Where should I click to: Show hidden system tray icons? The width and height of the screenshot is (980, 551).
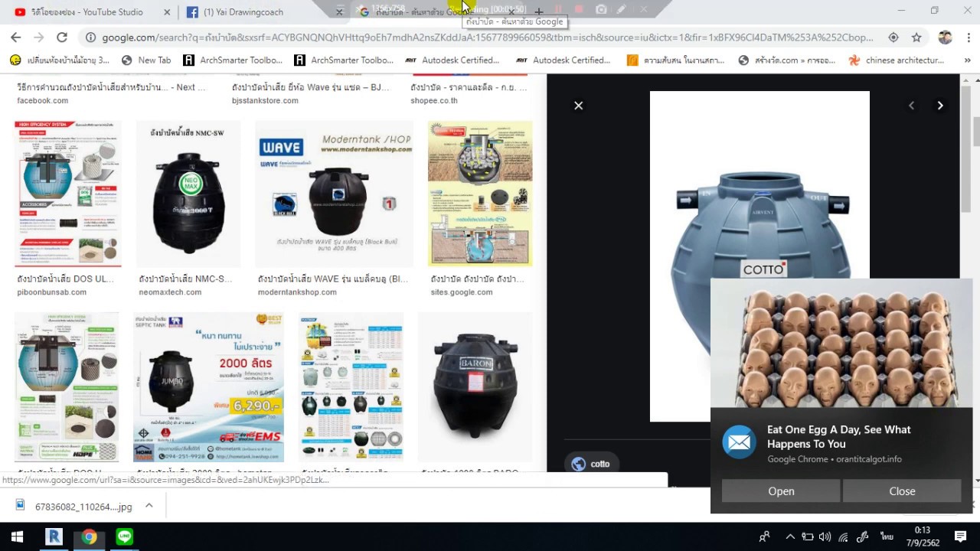790,536
